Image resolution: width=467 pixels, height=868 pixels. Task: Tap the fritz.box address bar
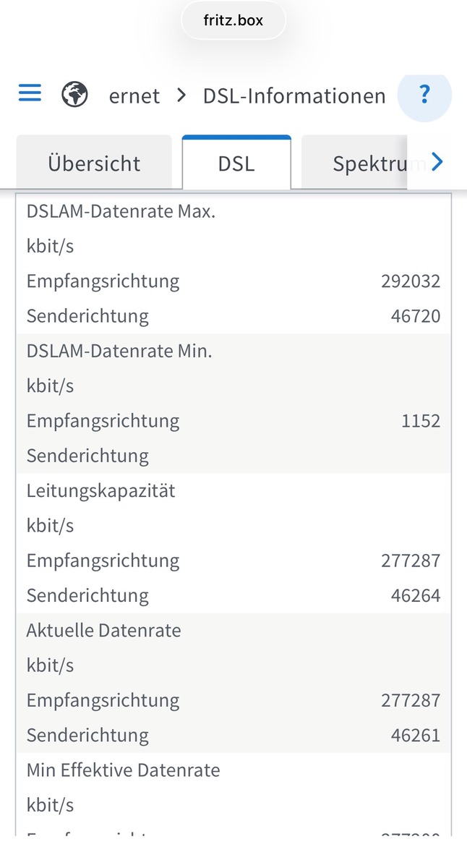(233, 21)
